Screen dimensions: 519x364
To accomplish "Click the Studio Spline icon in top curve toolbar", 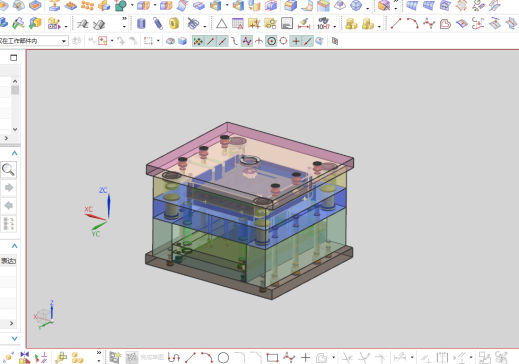I will [429, 24].
